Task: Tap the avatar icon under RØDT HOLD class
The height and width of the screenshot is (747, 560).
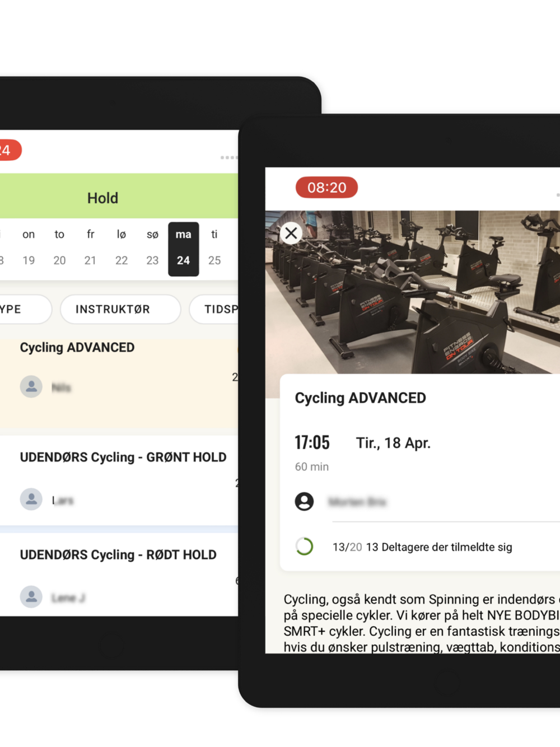Action: click(x=31, y=597)
